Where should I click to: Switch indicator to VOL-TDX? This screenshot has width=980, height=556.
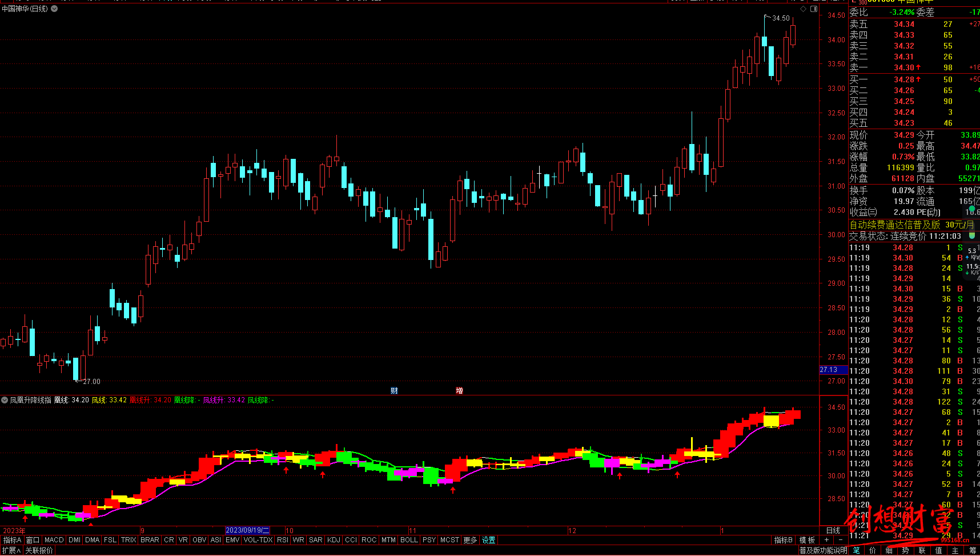[258, 540]
